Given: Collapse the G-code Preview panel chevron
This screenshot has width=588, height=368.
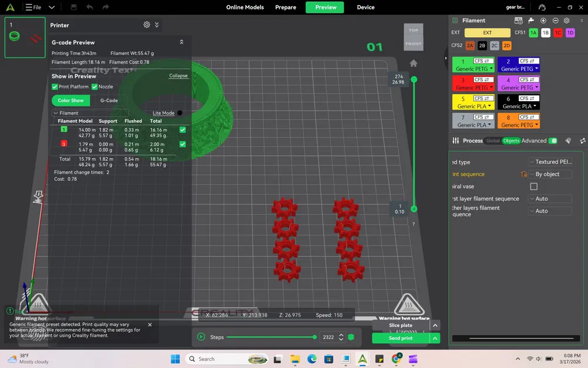Looking at the screenshot, I should (x=182, y=42).
